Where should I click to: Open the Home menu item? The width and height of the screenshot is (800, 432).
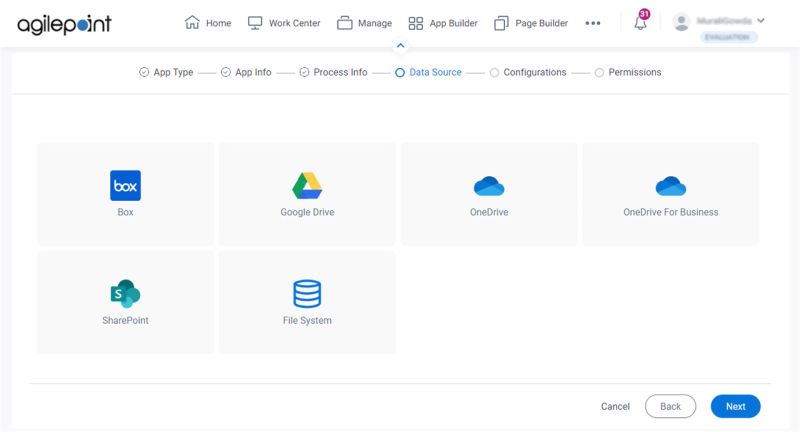[x=218, y=23]
